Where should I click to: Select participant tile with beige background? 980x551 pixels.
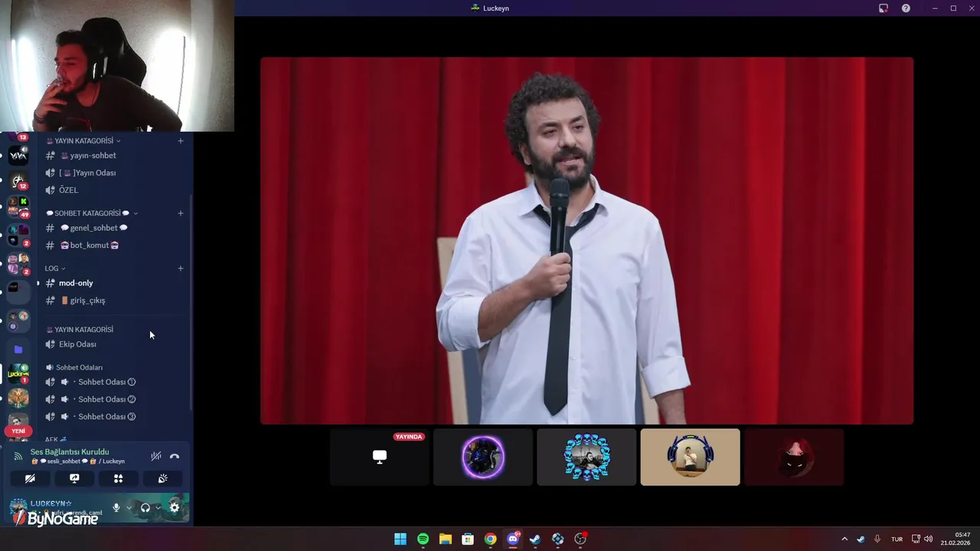point(690,457)
